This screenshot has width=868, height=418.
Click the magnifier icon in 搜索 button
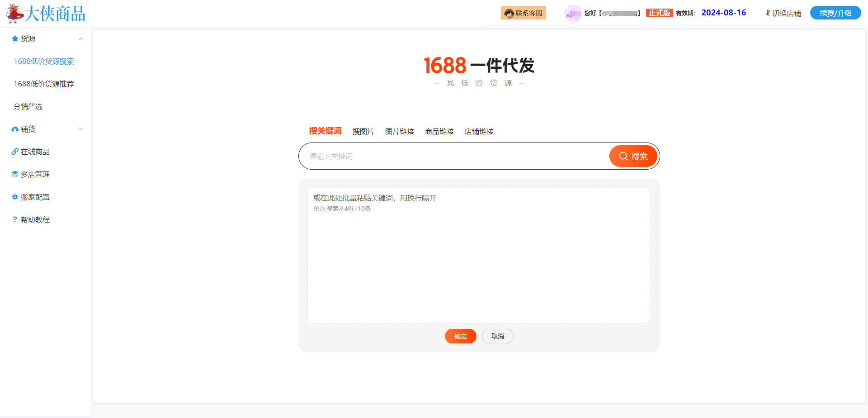pos(623,156)
